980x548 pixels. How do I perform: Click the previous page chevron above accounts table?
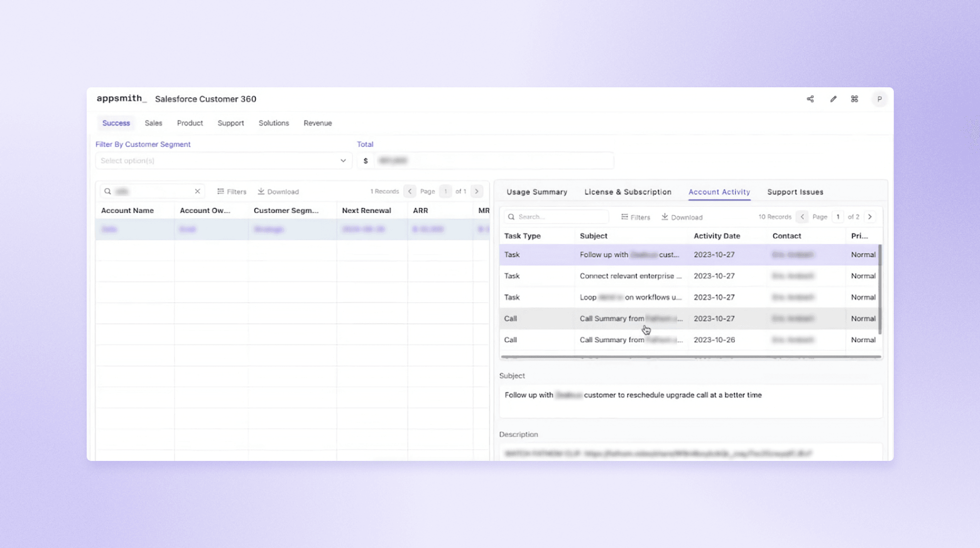tap(410, 191)
